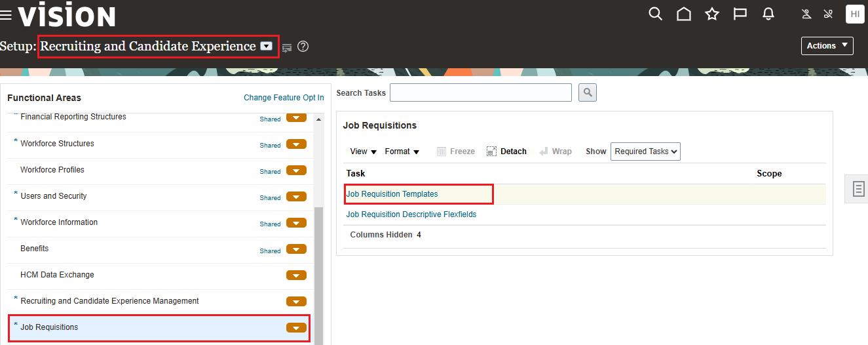Screen dimensions: 868x345
Task: Click the Functional Areas heading
Action: (x=44, y=98)
